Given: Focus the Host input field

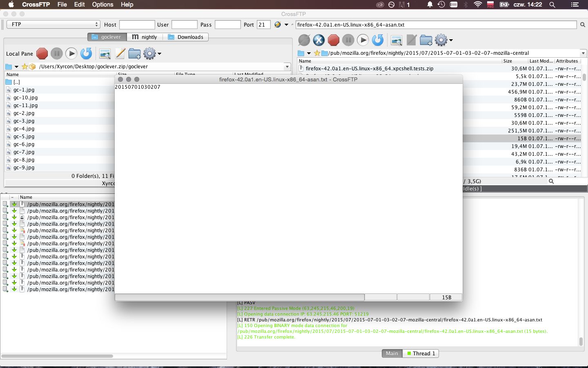Looking at the screenshot, I should pos(137,25).
